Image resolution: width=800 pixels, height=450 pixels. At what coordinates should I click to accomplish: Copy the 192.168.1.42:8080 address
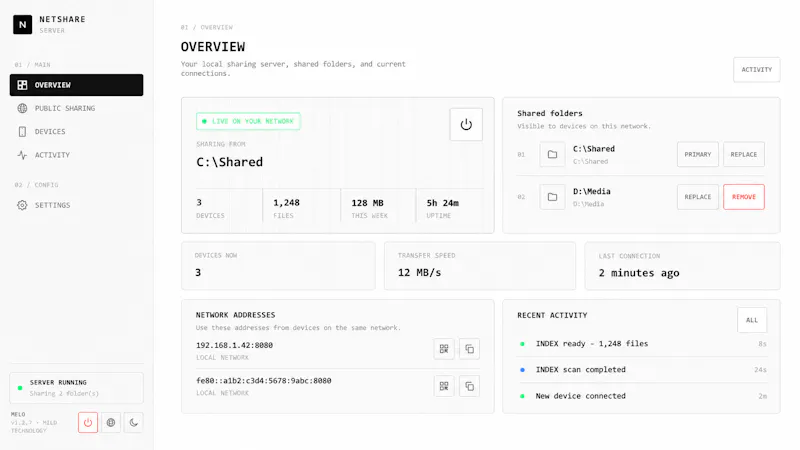tap(469, 349)
